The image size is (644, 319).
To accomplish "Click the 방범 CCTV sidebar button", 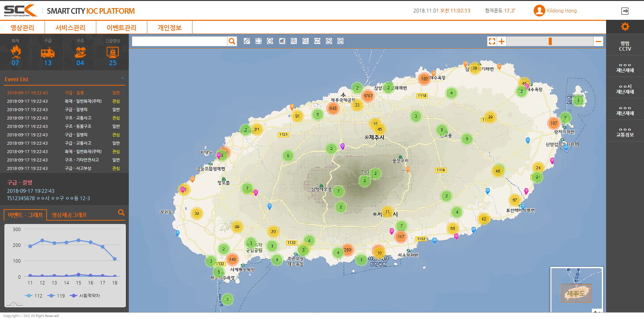I will (x=625, y=46).
